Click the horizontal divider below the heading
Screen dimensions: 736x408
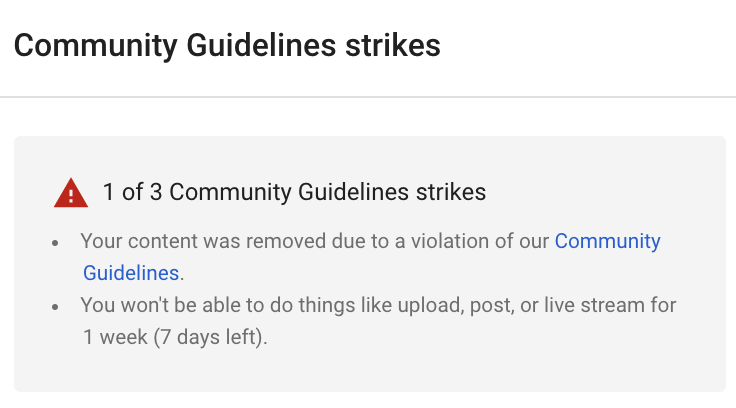[368, 97]
